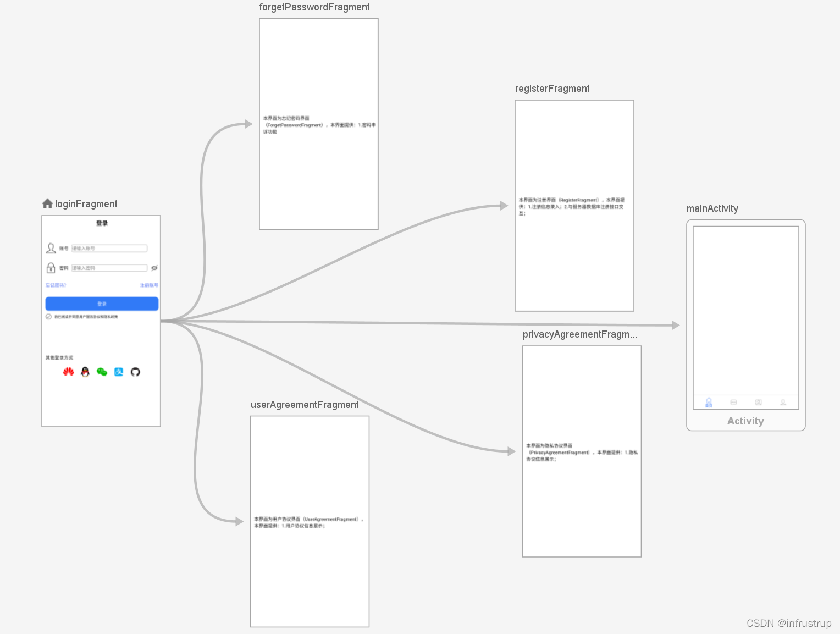Click the account input field

109,249
